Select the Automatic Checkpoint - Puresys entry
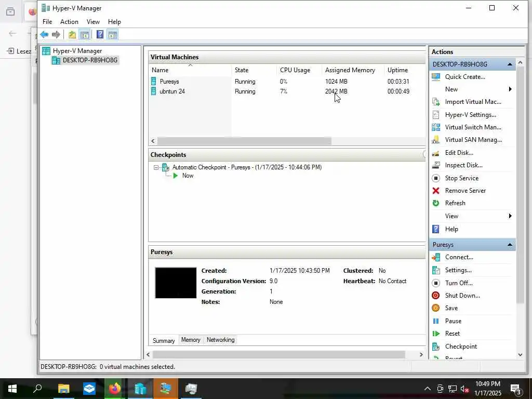Viewport: 532px width, 399px height. (247, 167)
